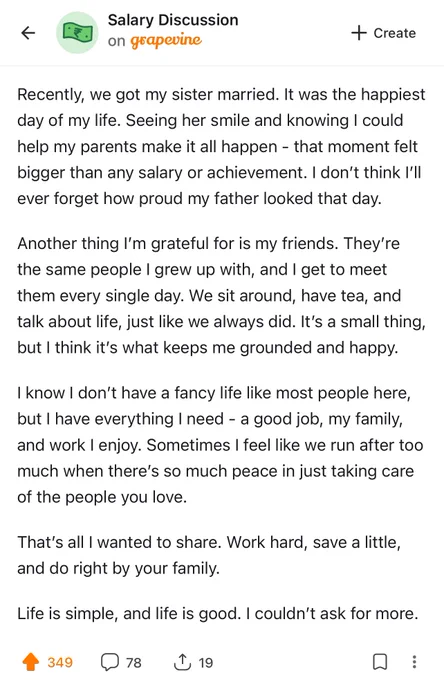Share the post using the share icon
The image size is (444, 680).
coord(182,662)
